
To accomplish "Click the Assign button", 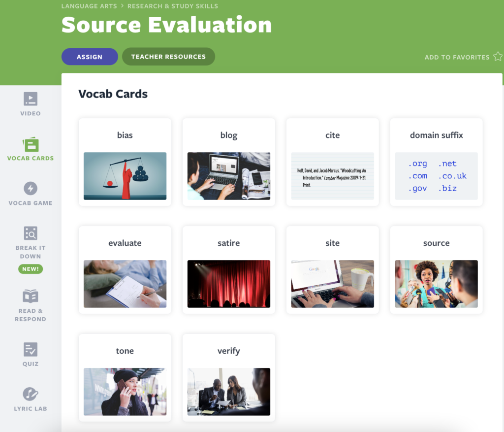I will click(89, 56).
